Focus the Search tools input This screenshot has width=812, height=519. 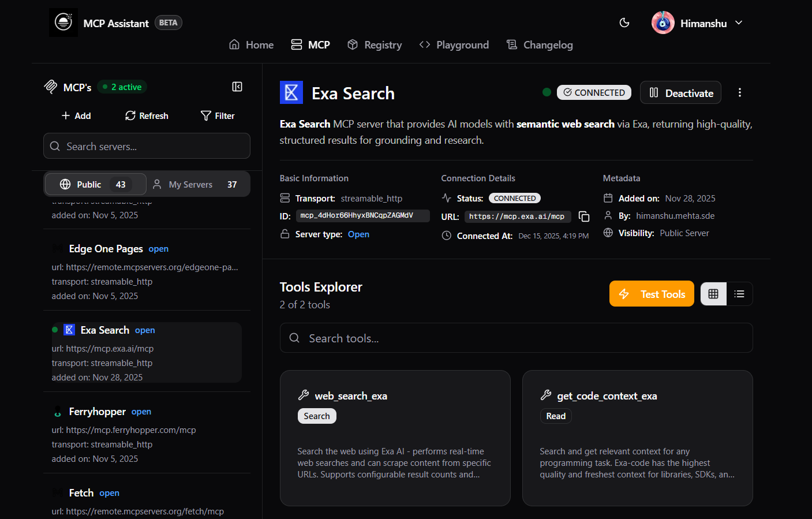pos(516,338)
